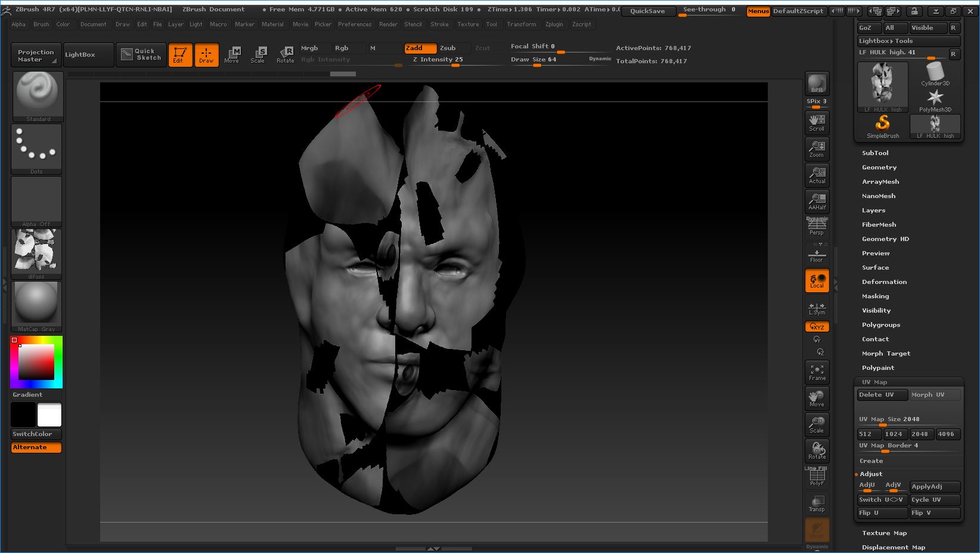This screenshot has width=980, height=553.
Task: Open LightBox browser
Action: tap(88, 55)
